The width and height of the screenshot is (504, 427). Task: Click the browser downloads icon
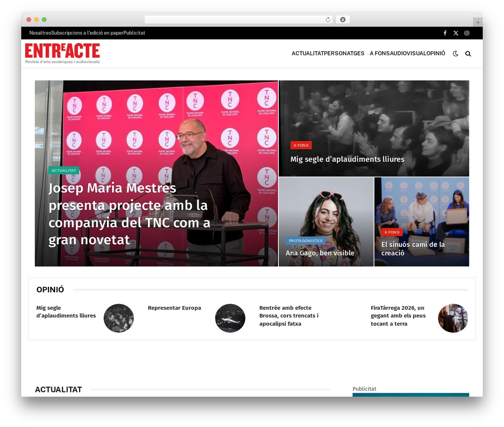click(343, 20)
